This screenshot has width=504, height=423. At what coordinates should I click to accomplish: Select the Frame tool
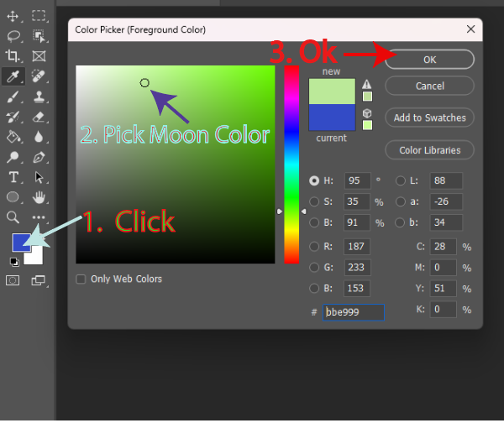39,56
